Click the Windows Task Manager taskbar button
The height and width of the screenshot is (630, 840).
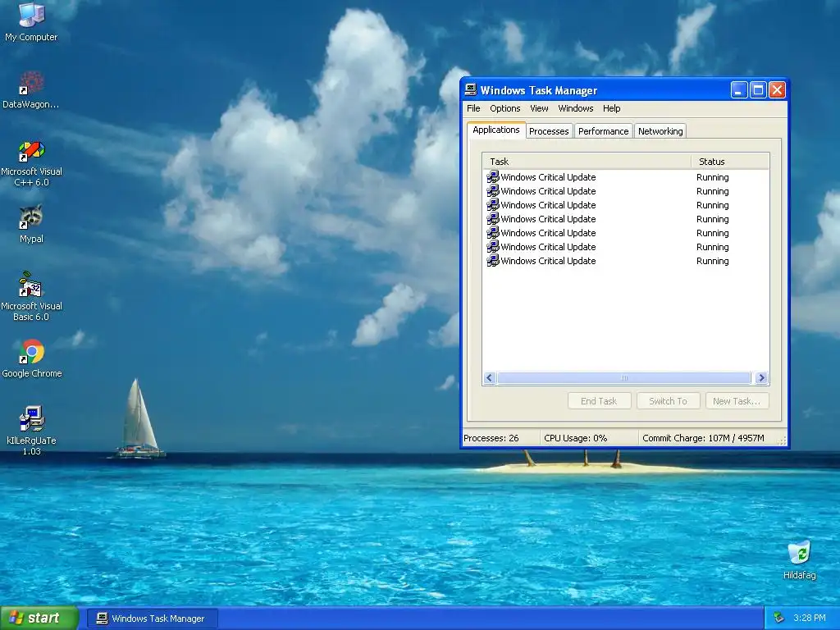(153, 619)
